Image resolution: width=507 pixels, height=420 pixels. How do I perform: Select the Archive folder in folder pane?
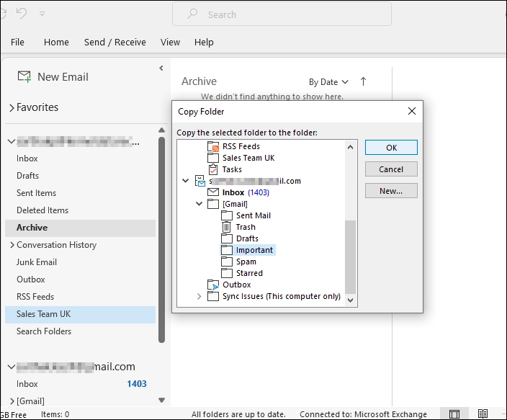(x=80, y=228)
